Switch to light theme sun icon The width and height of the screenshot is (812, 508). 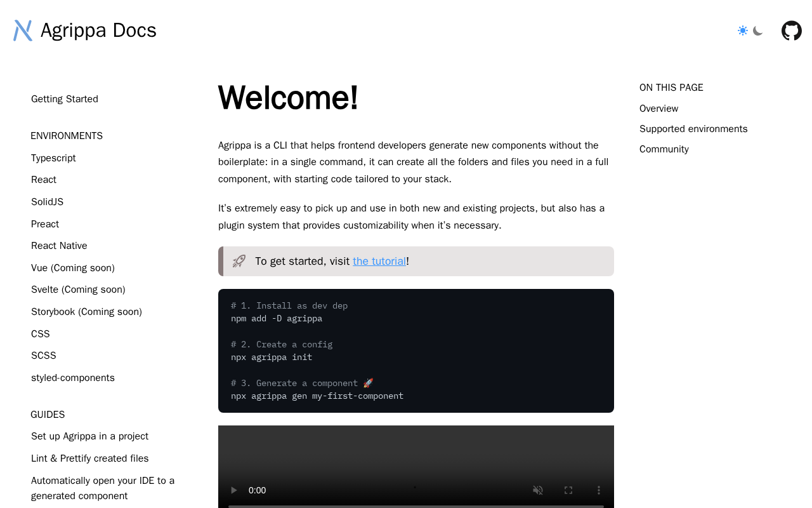[x=743, y=30]
